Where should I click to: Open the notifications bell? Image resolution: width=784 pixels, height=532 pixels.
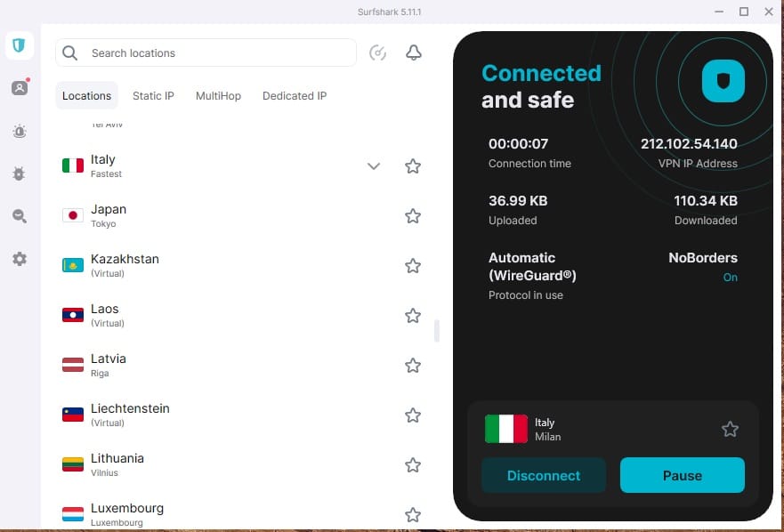[414, 52]
